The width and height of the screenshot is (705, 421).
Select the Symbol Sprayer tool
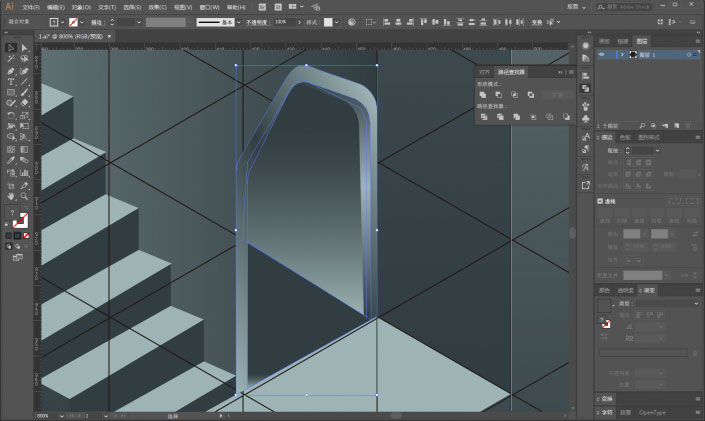coord(11,173)
